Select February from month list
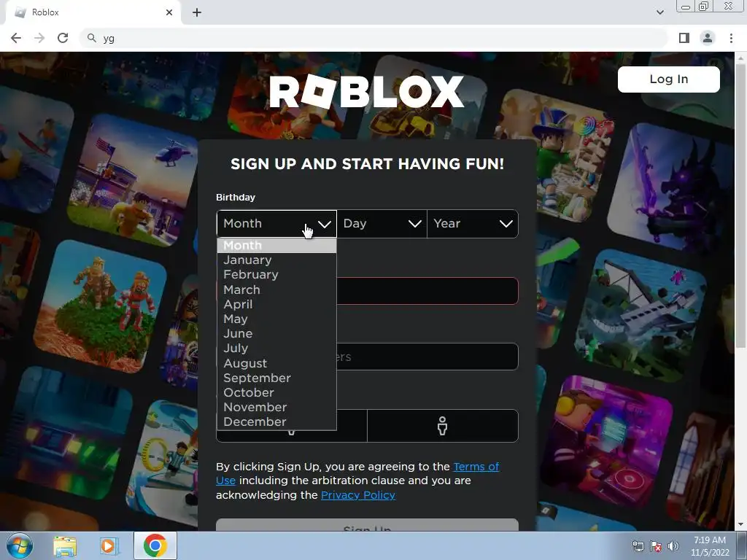The image size is (747, 560). pos(276,275)
